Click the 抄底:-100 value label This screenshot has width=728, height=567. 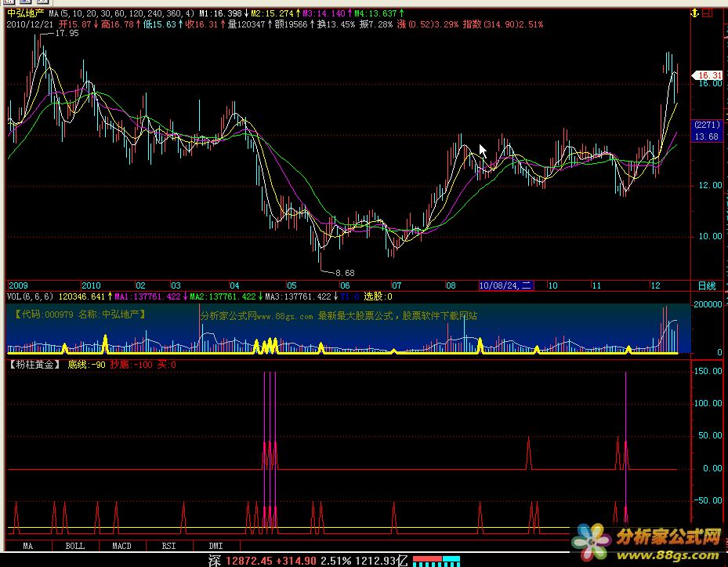(x=132, y=365)
